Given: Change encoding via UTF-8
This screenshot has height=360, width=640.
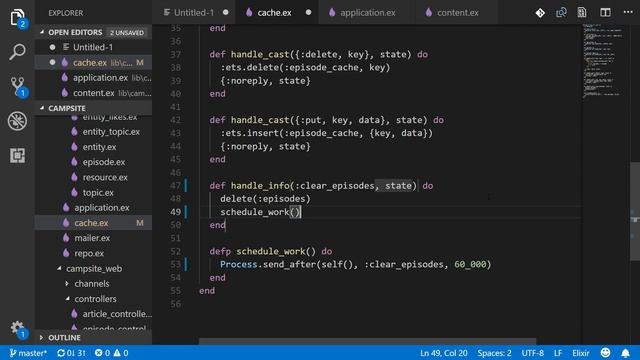Looking at the screenshot, I should pyautogui.click(x=532, y=353).
